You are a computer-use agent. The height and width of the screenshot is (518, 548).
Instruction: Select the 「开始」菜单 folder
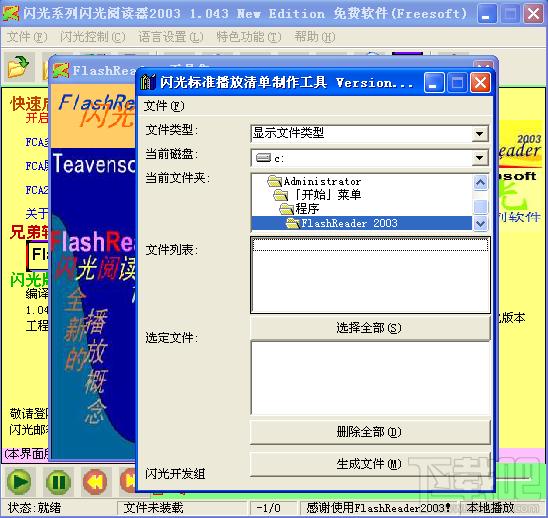tap(317, 195)
